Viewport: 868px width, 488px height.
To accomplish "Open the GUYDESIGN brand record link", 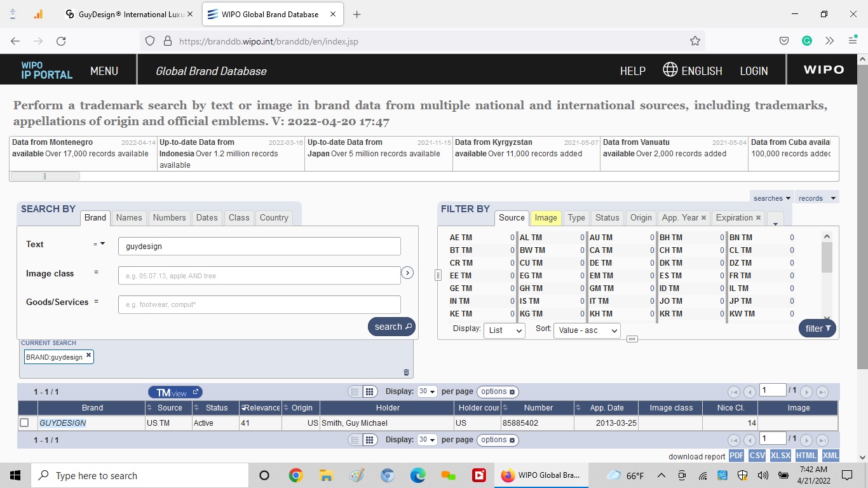I will coord(62,423).
